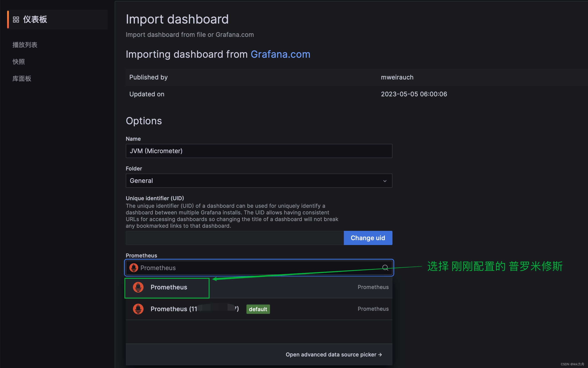
Task: Open advanced data source picker
Action: 334,354
